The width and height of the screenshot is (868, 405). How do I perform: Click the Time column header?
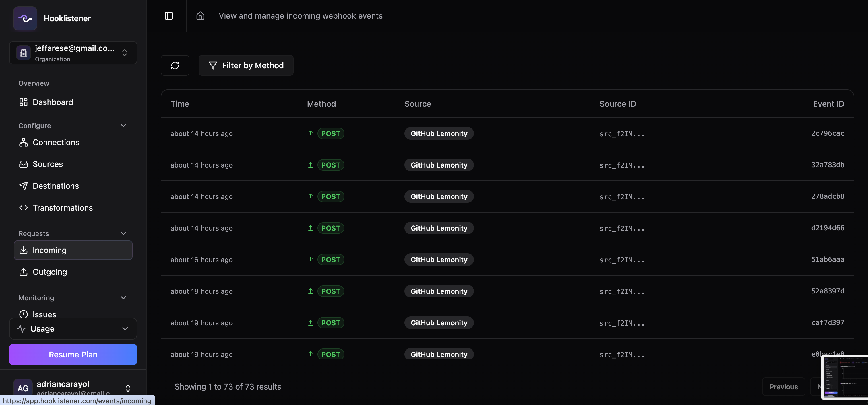point(180,104)
